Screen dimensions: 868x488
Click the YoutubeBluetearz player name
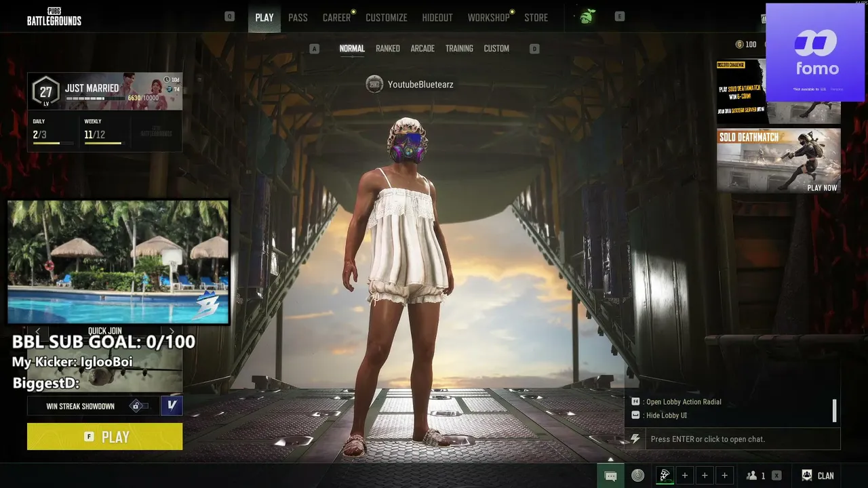click(x=420, y=85)
